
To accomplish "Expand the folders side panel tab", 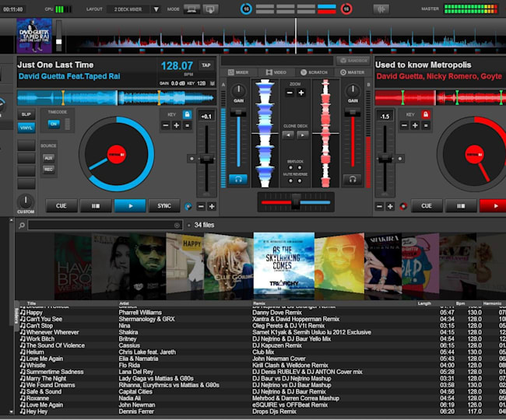I will [x=16, y=316].
